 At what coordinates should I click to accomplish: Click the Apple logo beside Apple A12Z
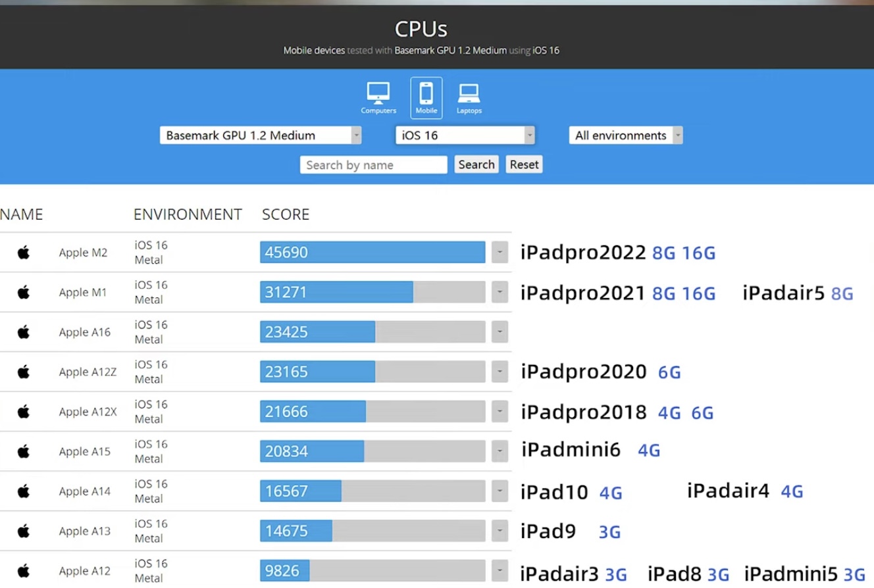(x=24, y=372)
